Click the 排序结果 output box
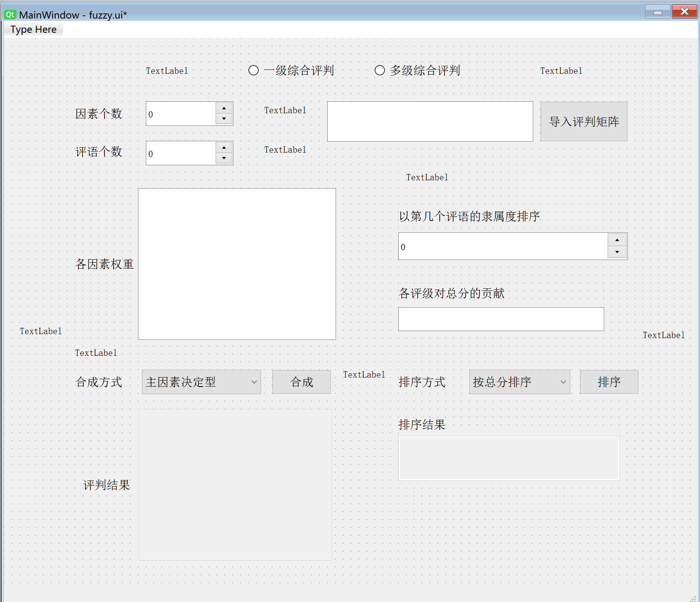Screen dimensions: 700x602 coord(509,458)
